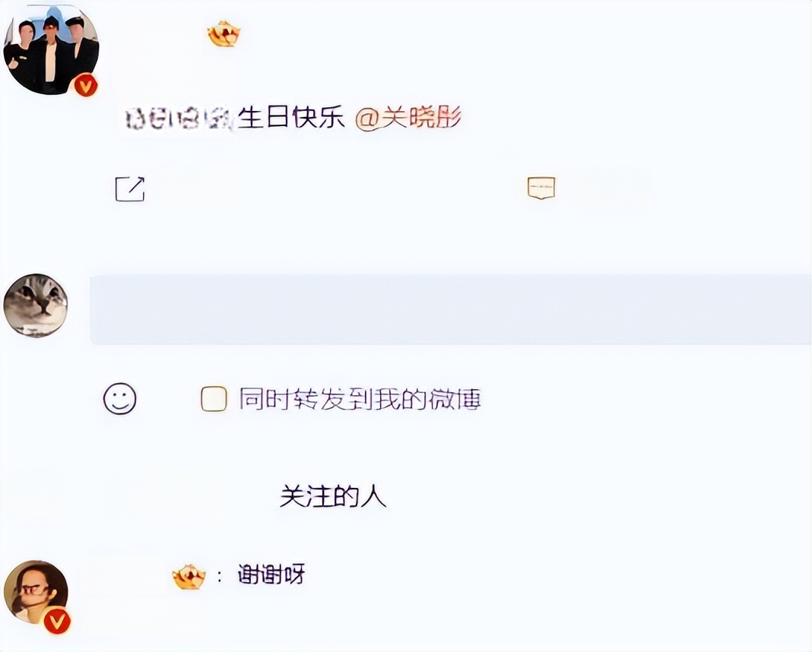Image resolution: width=812 pixels, height=652 pixels.
Task: Click the crown membership icon beside the poster name
Action: click(224, 33)
